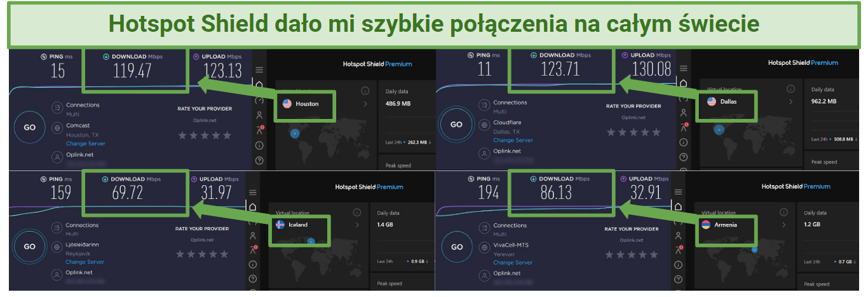
Task: Click the info (i) icon in the Houston sidebar
Action: (259, 146)
